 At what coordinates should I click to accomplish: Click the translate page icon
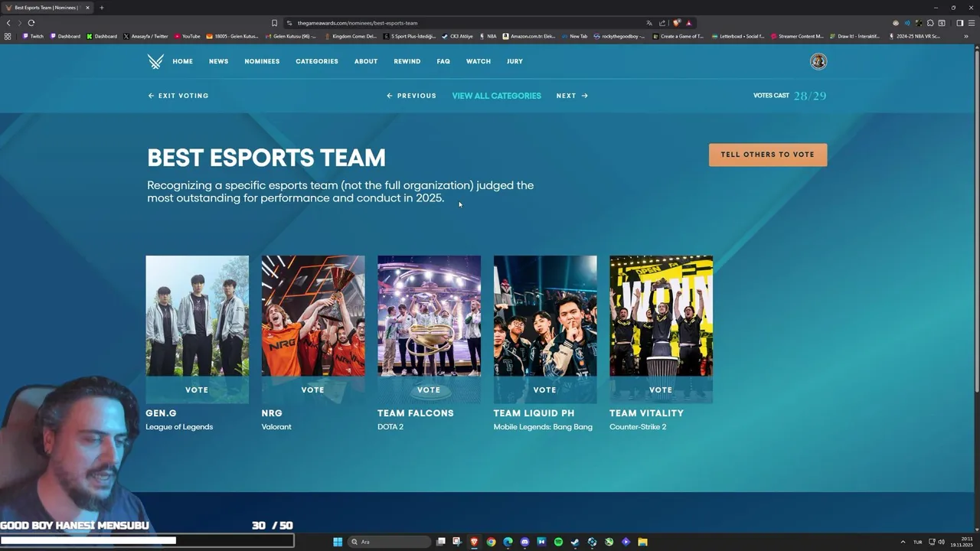649,23
